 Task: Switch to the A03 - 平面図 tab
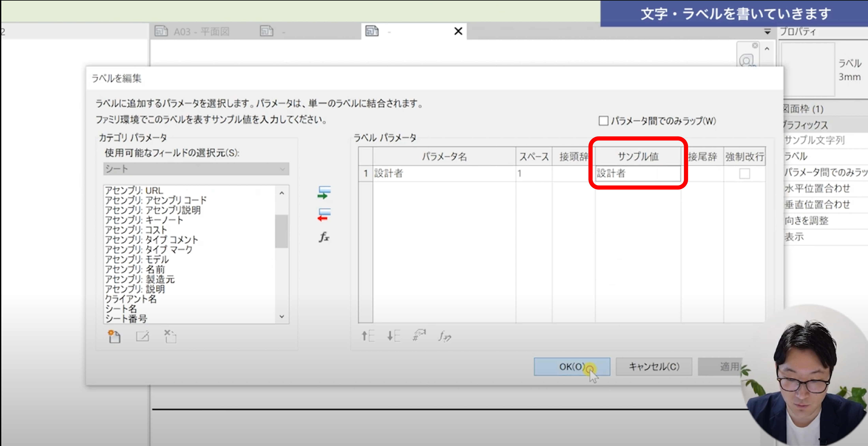pos(201,32)
